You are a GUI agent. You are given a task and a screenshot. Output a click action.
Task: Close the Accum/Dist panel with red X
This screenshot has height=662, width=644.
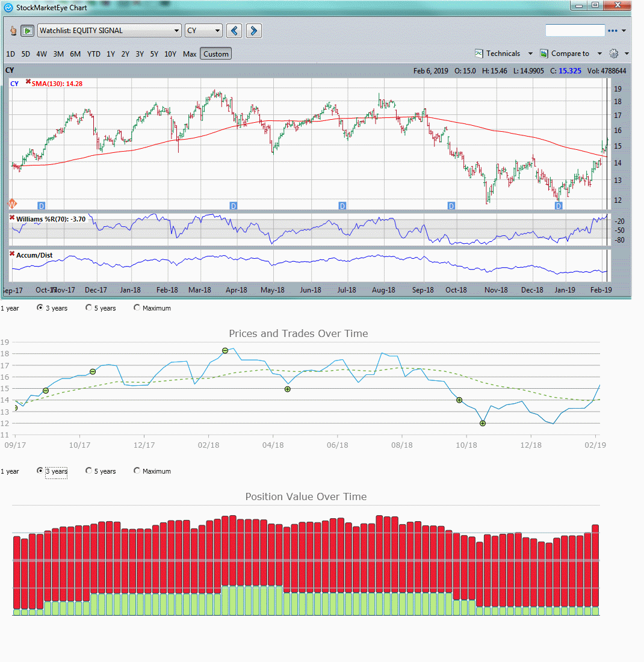(x=12, y=254)
